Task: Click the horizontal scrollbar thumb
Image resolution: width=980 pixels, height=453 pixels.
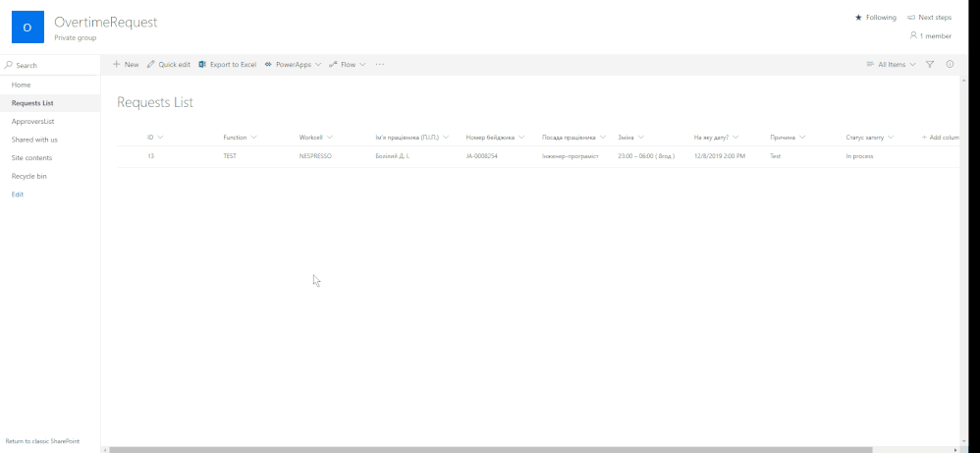Action: 491,450
